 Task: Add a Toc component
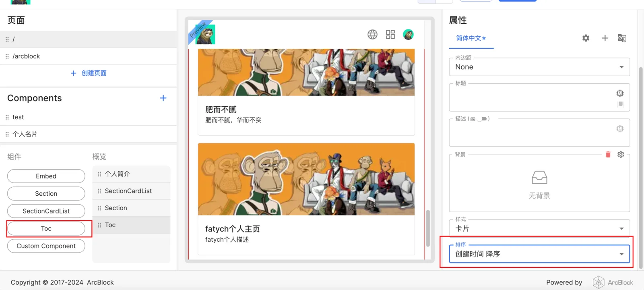click(46, 228)
